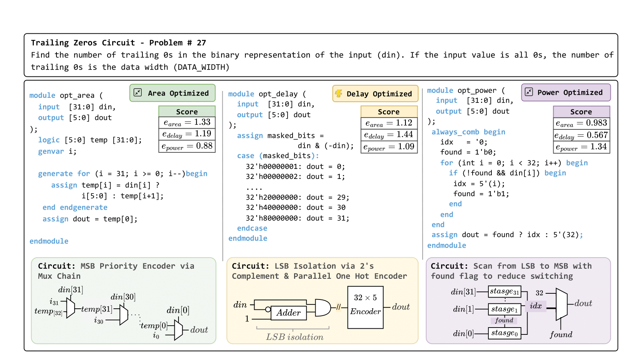This screenshot has height=364, width=640.
Task: Click the title Trailing Zeros Circuit - Problem # 27
Action: click(118, 43)
